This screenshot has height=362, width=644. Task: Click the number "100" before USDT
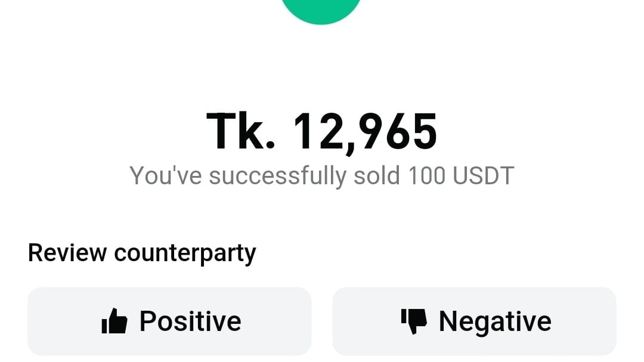(x=426, y=177)
